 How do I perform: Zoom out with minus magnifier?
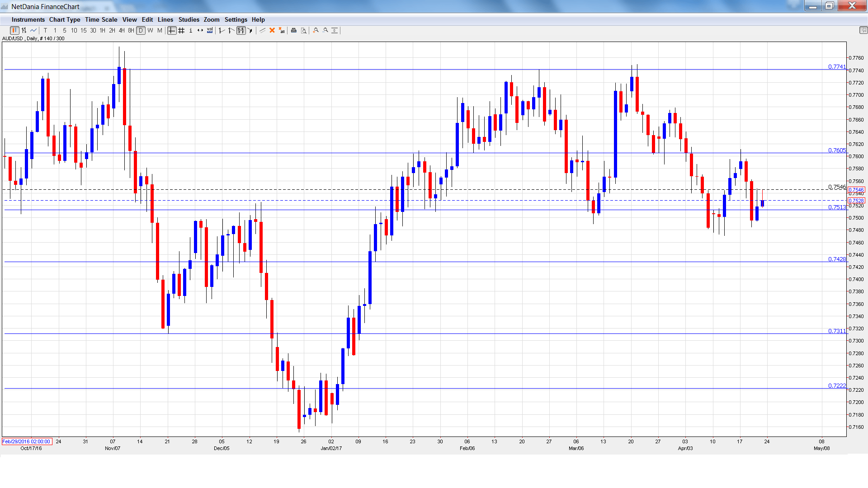coord(325,31)
